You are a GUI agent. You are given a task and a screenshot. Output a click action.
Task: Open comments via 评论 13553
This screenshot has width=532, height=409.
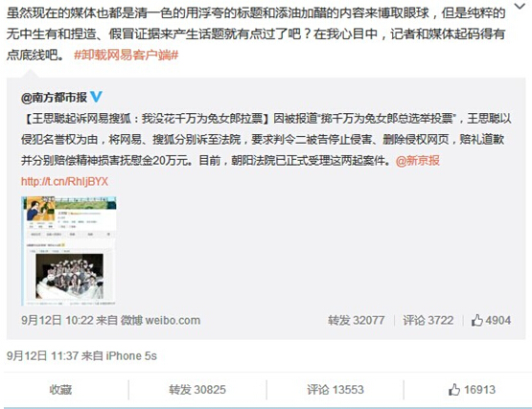click(x=335, y=390)
